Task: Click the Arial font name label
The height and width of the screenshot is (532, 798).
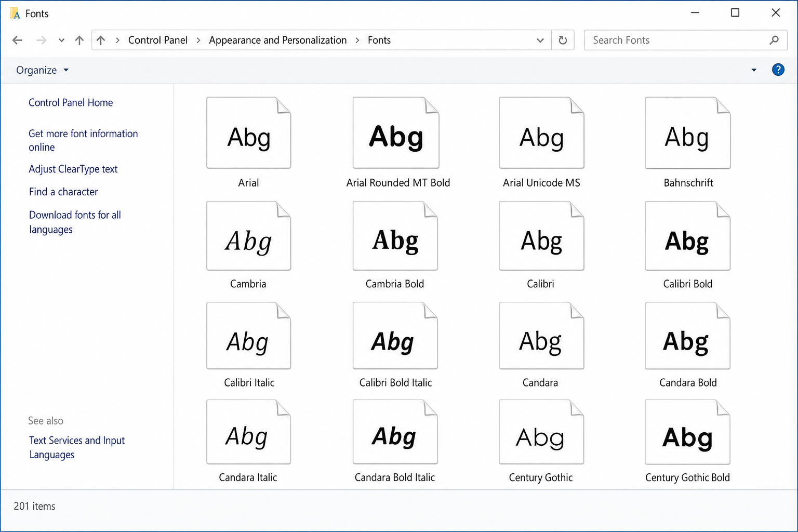Action: pos(248,182)
